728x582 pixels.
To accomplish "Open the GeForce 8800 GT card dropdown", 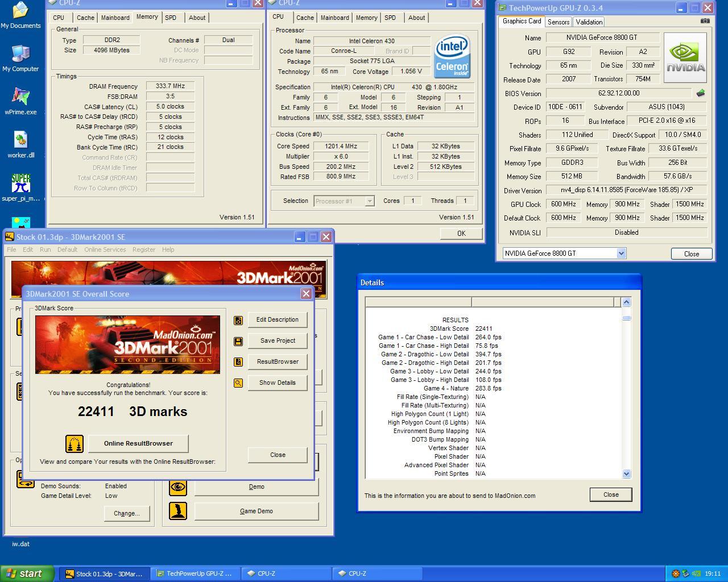I will click(621, 253).
